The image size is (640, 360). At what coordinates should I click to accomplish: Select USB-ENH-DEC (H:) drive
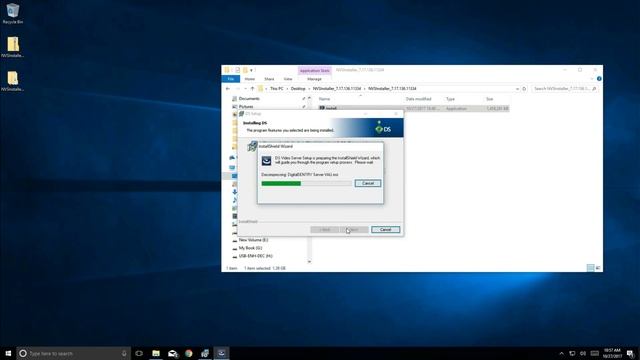tap(255, 256)
